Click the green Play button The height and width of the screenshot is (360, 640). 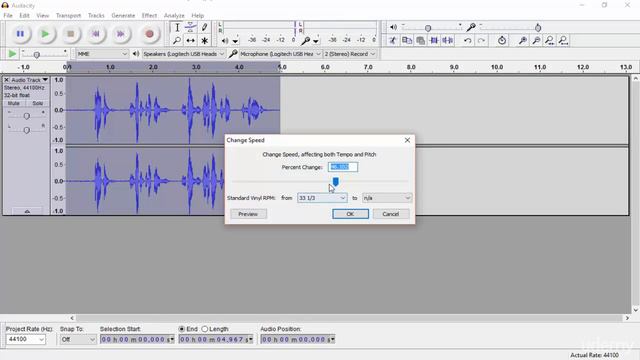(45, 34)
